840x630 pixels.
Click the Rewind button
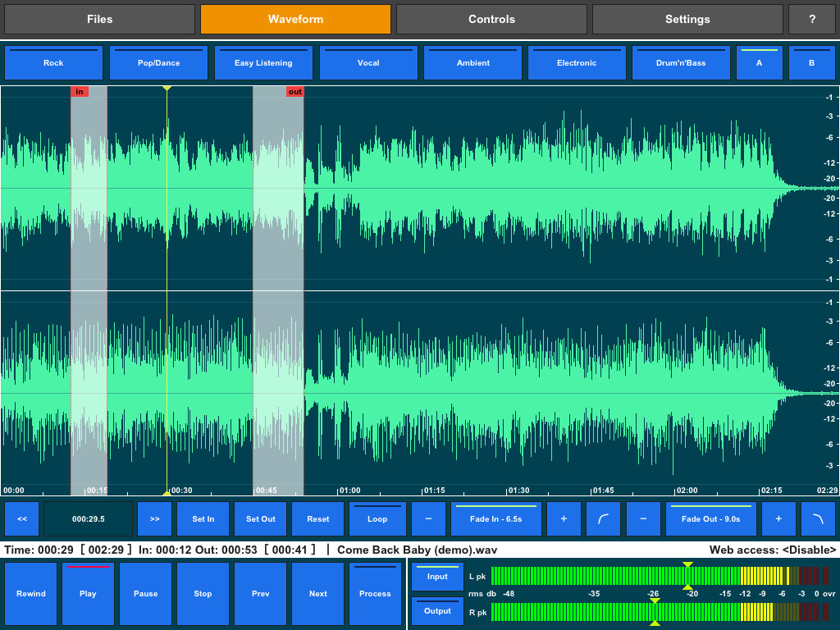(x=30, y=594)
